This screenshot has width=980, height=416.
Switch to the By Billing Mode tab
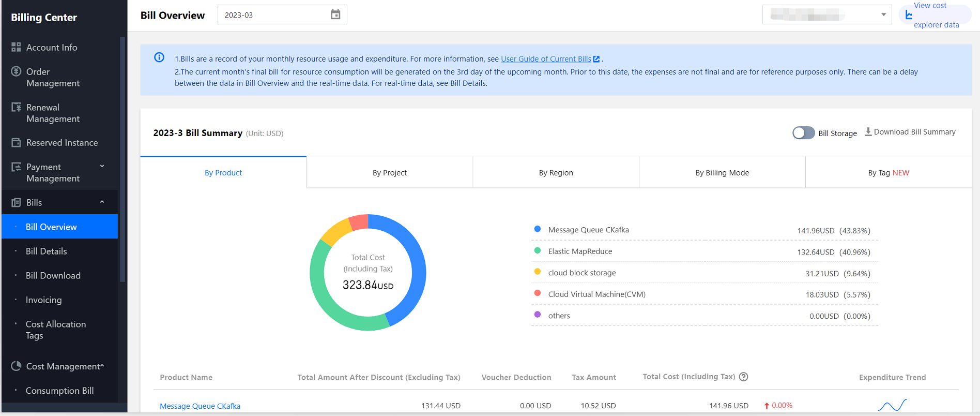pos(722,173)
